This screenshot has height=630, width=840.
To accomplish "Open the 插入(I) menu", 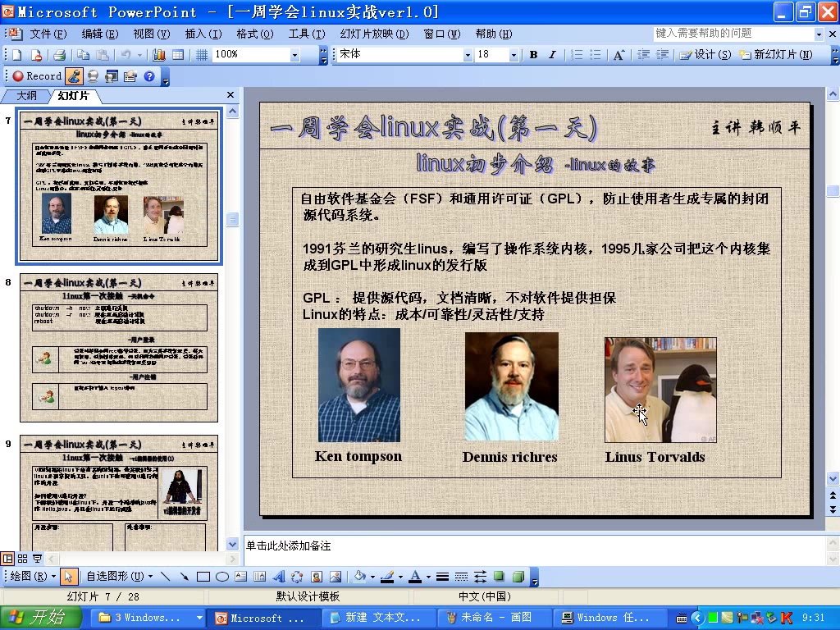I will pos(203,34).
